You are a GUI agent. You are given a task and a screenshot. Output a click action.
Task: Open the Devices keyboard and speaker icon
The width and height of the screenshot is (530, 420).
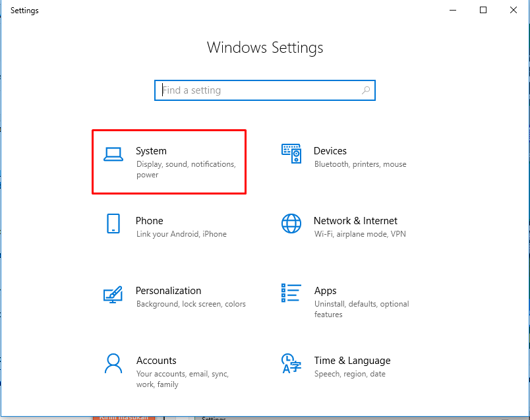(291, 154)
